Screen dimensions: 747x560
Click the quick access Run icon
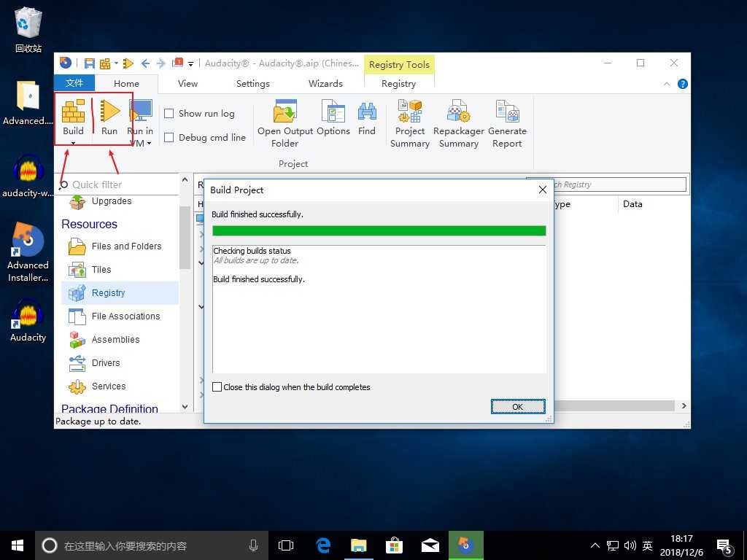(128, 63)
